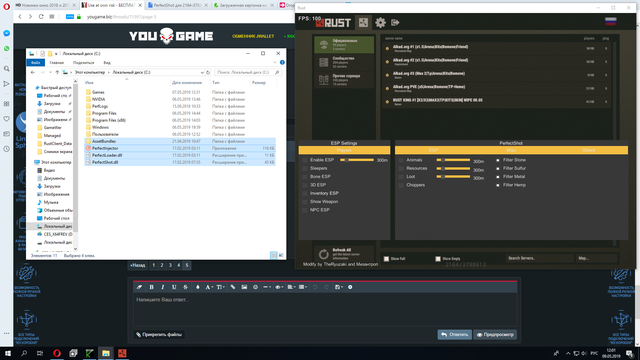Open the Главная ribbon tab
Viewport: 640px width, 360px height.
(x=57, y=62)
